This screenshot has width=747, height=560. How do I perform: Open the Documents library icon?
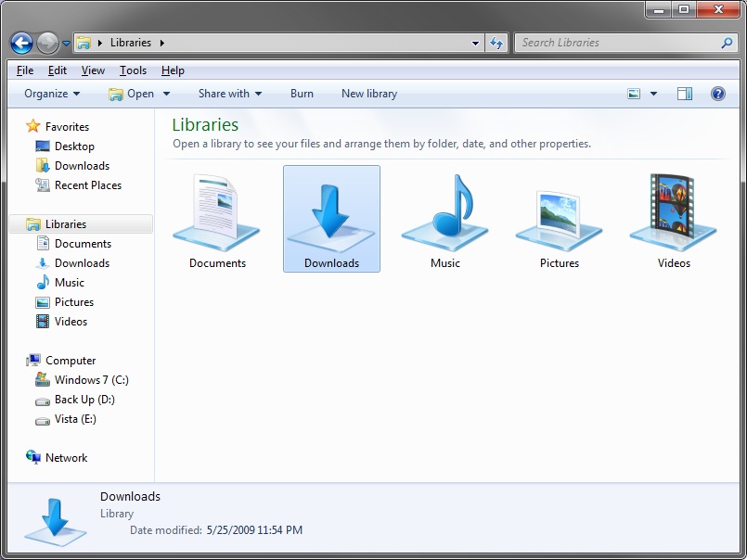(216, 213)
